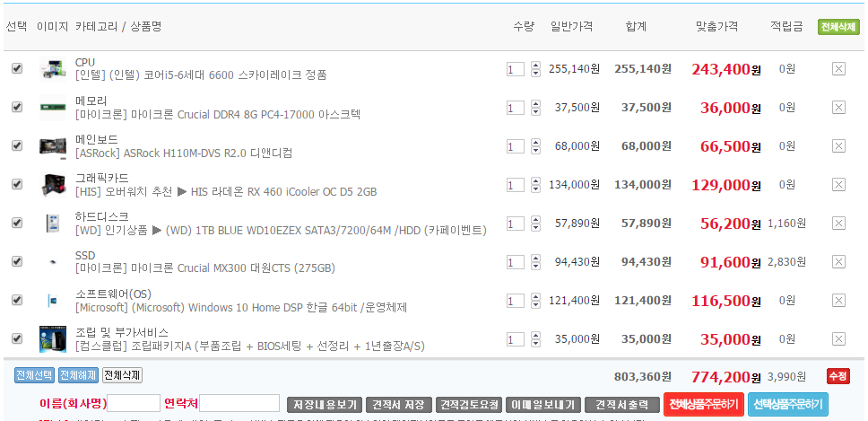The width and height of the screenshot is (868, 421).
Task: Open 저장내용보기
Action: coord(325,405)
